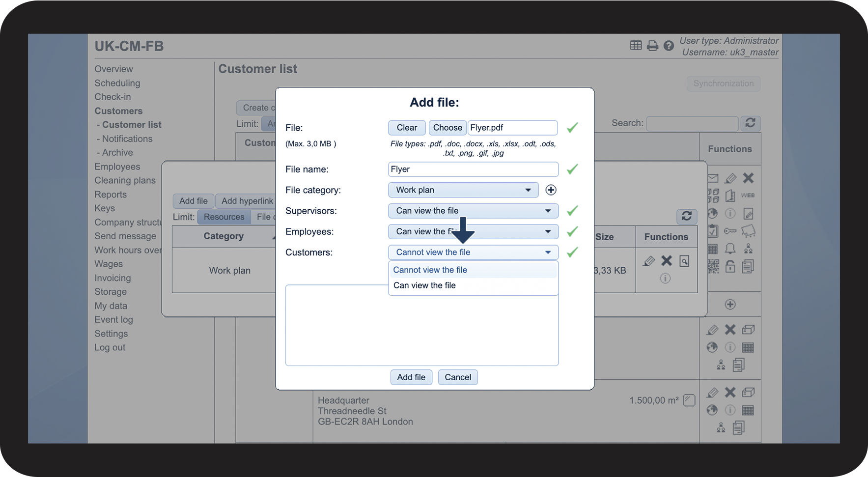Click the Clear button beside Choose

407,128
